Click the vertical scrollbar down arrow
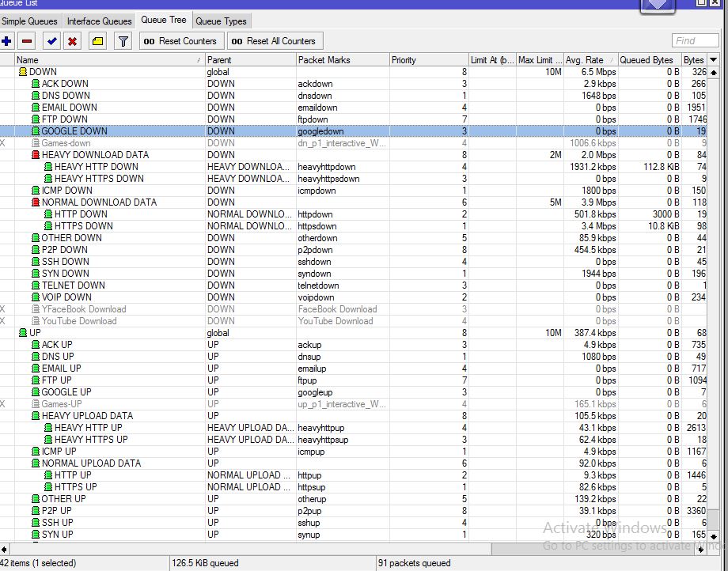 [714, 536]
